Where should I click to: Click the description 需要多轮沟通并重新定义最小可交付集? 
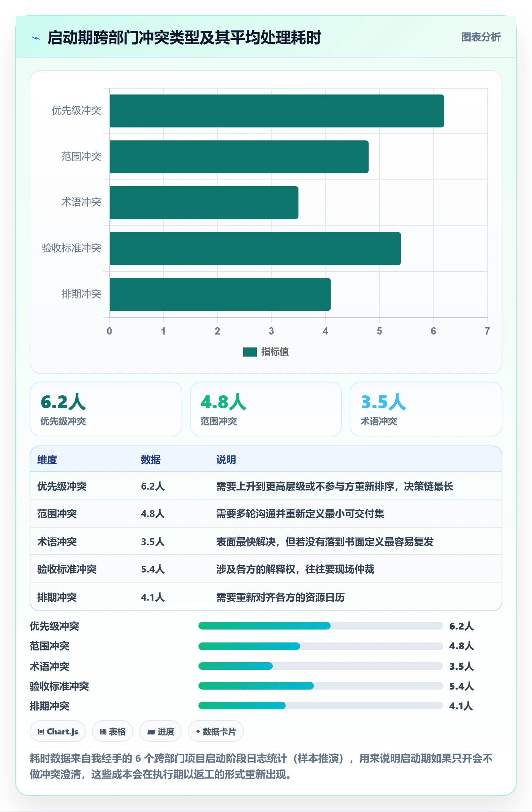point(300,514)
